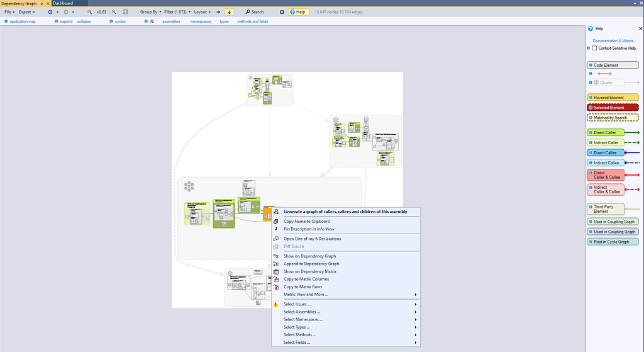
Task: Enable the Context-Sensitive Help checkbox
Action: point(594,48)
